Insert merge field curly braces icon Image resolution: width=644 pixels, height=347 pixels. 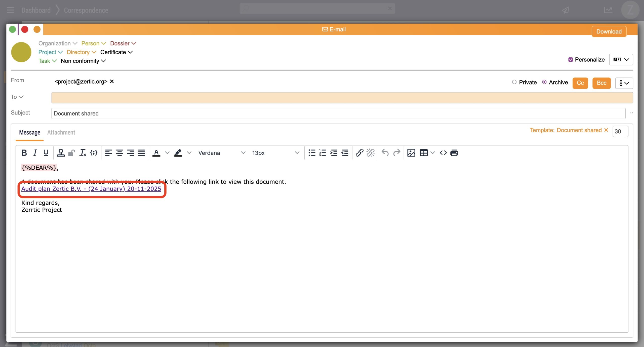click(x=94, y=153)
